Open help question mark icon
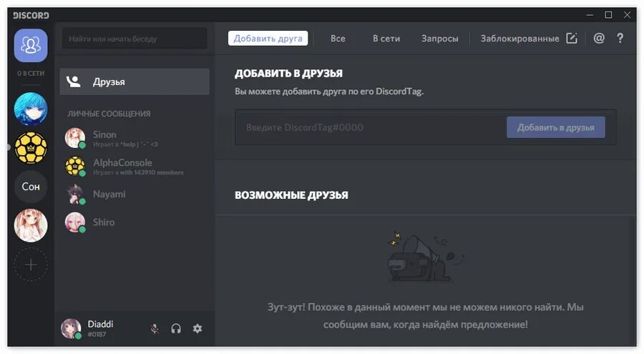This screenshot has width=644, height=354. click(620, 38)
